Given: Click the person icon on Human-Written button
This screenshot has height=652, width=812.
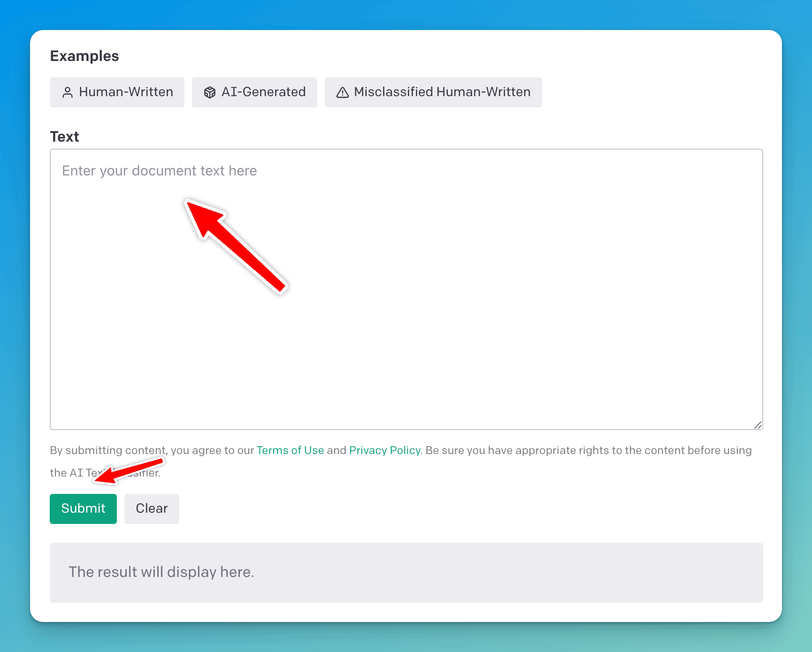Looking at the screenshot, I should (x=68, y=92).
